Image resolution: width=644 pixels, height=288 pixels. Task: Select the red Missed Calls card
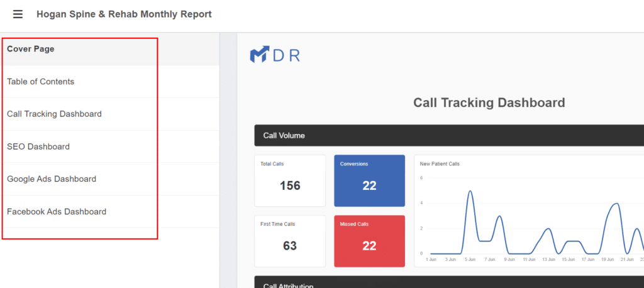tap(369, 241)
